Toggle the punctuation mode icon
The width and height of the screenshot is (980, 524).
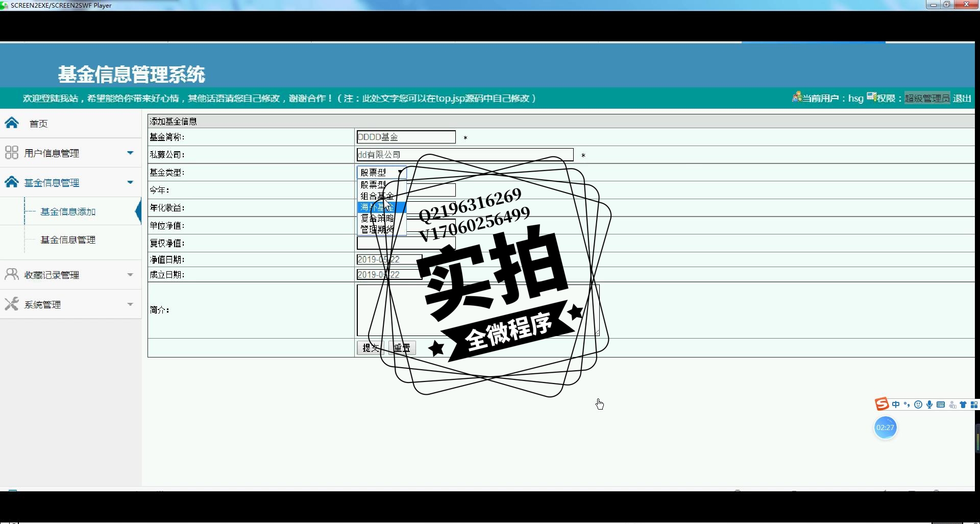(x=907, y=404)
